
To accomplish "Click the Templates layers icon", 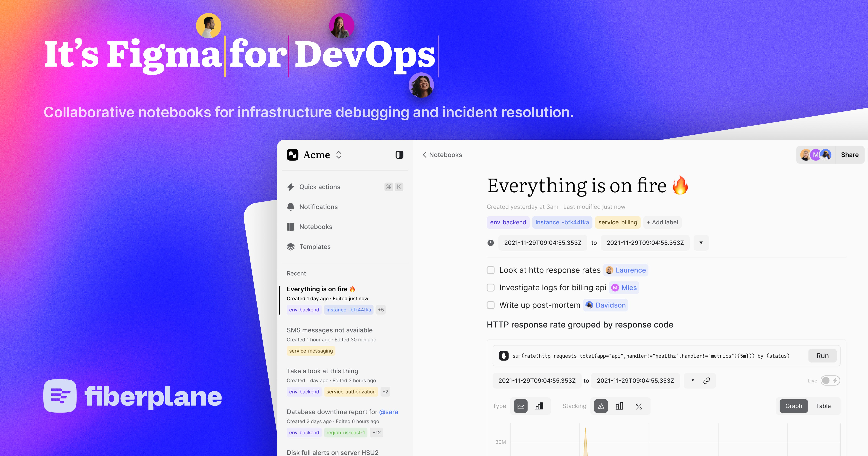I will 290,247.
